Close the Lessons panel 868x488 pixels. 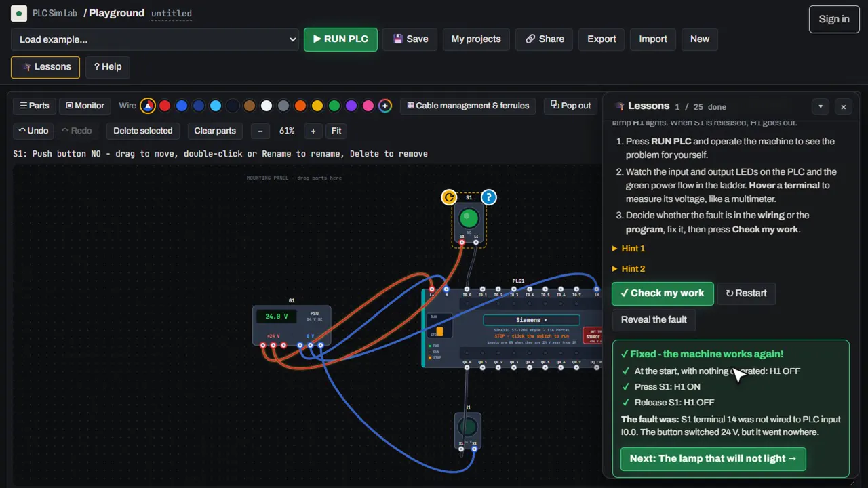[x=844, y=106]
